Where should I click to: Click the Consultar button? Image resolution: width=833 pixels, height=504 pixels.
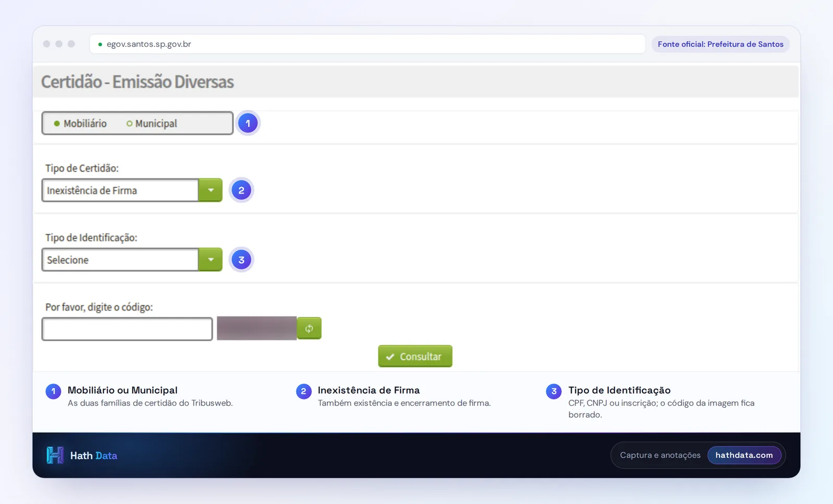click(x=415, y=356)
